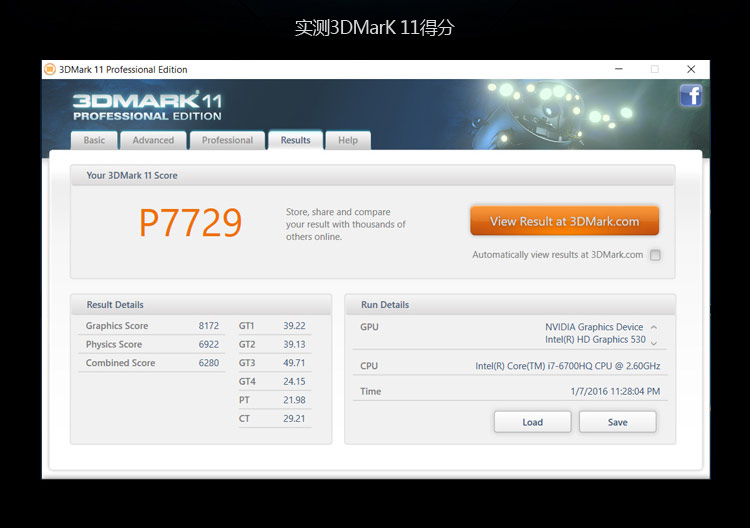750x528 pixels.
Task: Select the Results tab
Action: pyautogui.click(x=296, y=140)
